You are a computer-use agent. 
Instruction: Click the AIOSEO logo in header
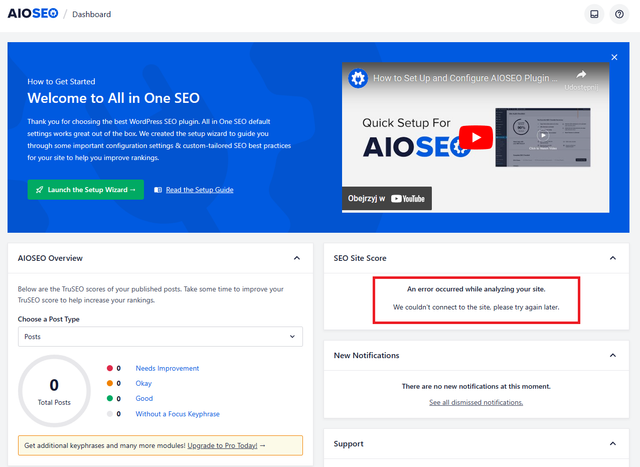coord(33,13)
